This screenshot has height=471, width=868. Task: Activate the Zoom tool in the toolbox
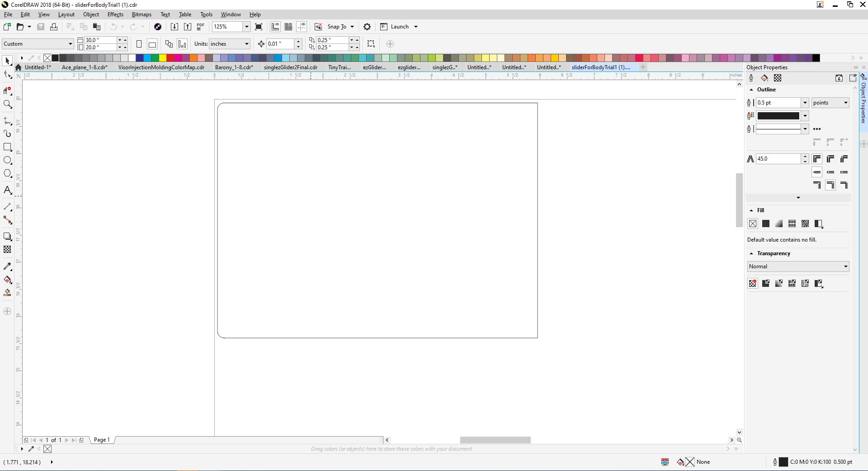click(7, 105)
